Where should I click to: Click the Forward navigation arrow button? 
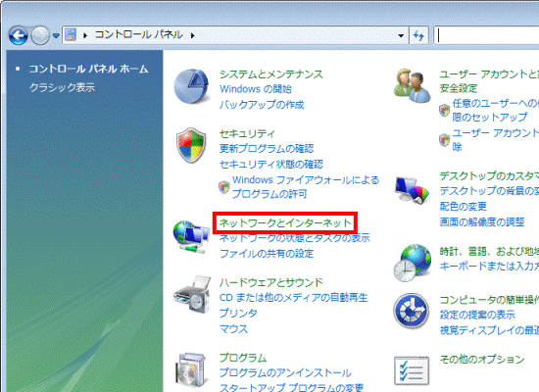point(40,35)
